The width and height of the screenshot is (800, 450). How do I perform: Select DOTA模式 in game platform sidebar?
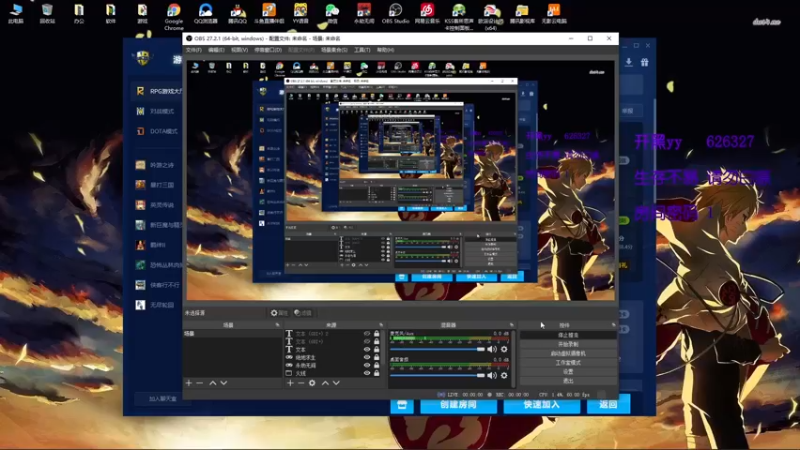158,131
